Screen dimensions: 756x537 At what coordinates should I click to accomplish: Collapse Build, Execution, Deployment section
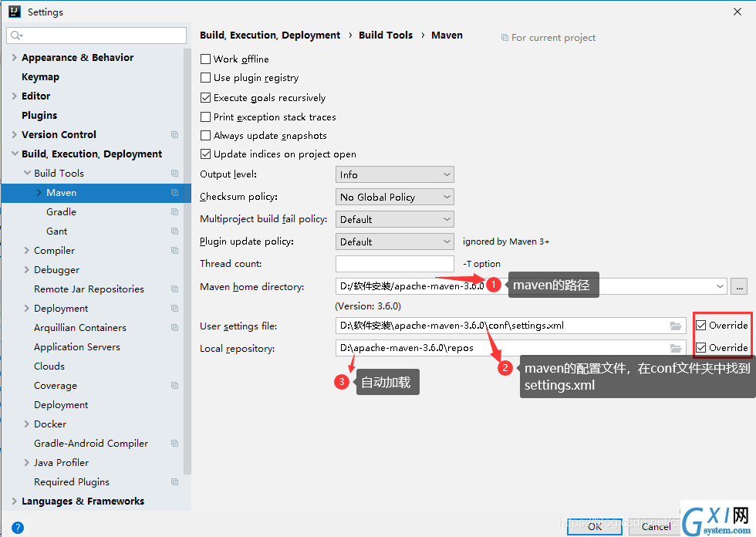click(x=15, y=154)
